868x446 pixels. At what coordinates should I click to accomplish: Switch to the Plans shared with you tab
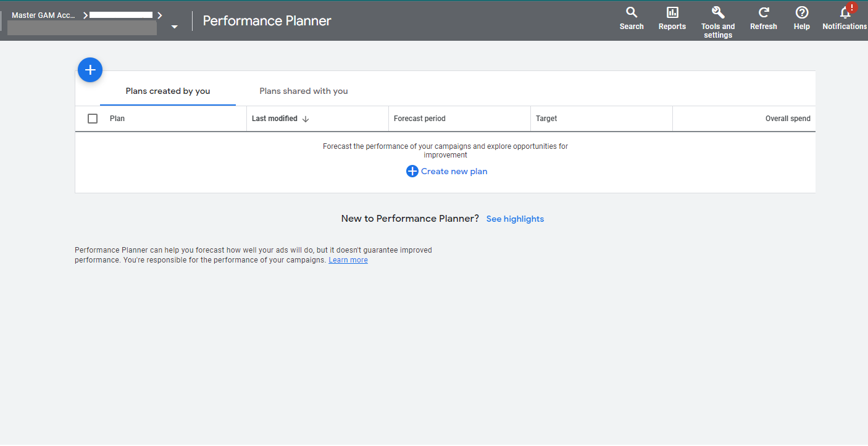(x=303, y=91)
